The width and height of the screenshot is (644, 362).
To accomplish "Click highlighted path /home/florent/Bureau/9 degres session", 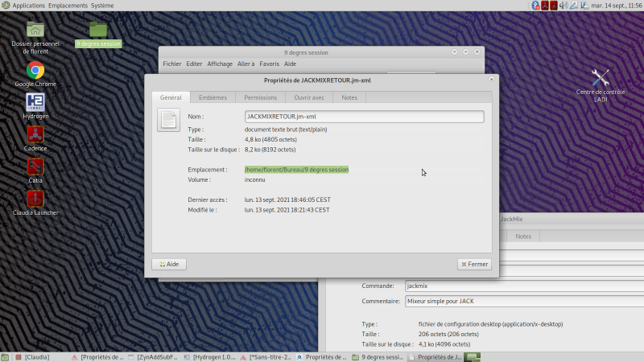I will [296, 170].
